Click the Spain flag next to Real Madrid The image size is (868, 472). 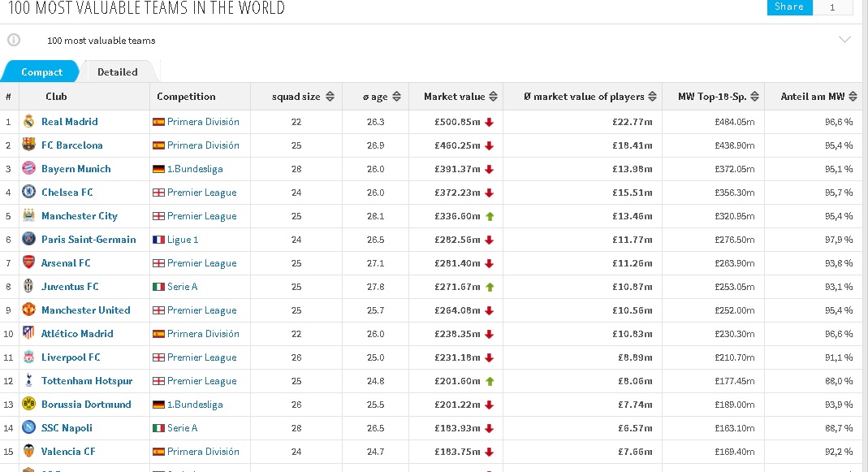point(159,122)
